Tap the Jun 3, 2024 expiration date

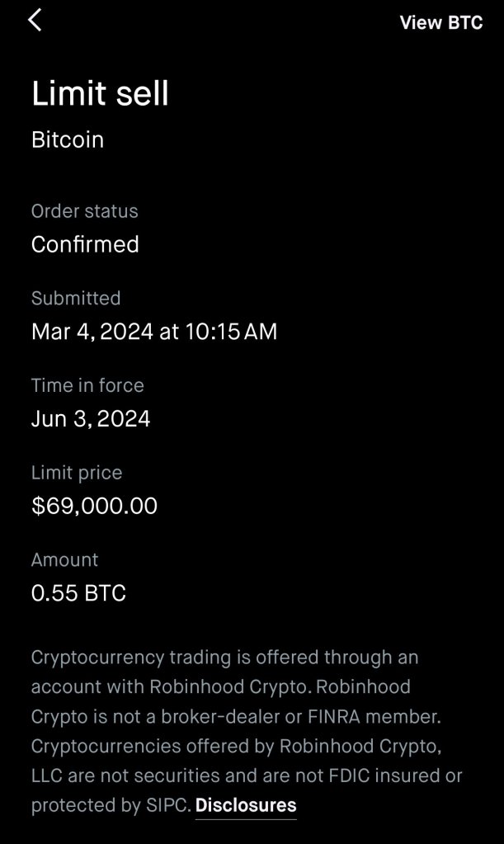pos(91,418)
